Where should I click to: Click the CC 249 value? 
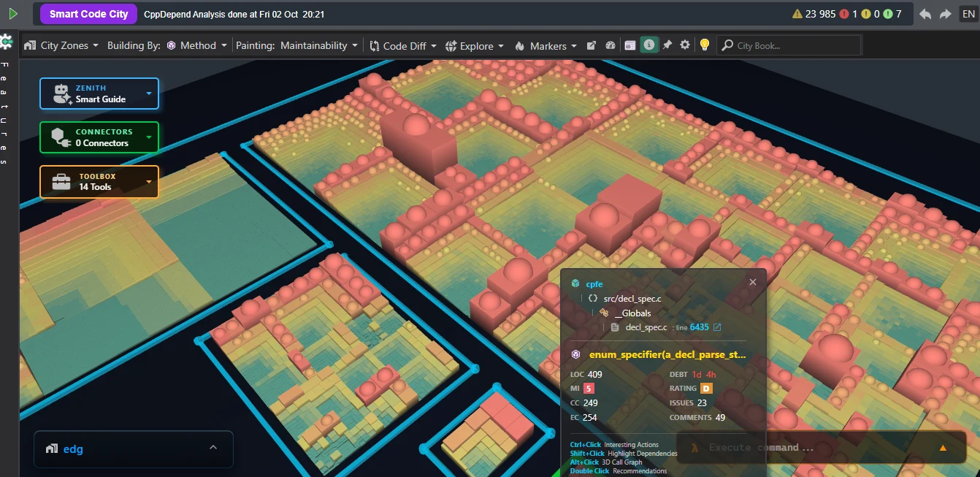(590, 402)
